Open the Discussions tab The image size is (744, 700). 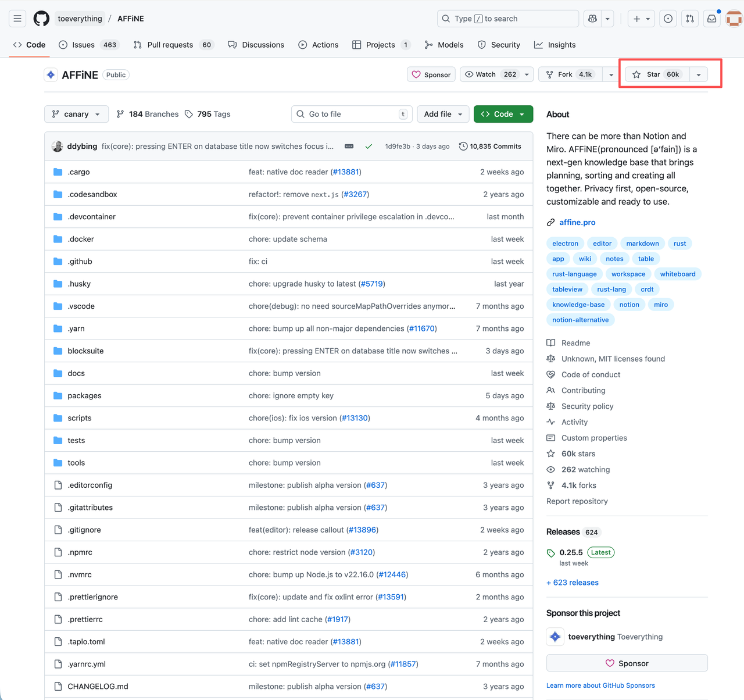[256, 45]
